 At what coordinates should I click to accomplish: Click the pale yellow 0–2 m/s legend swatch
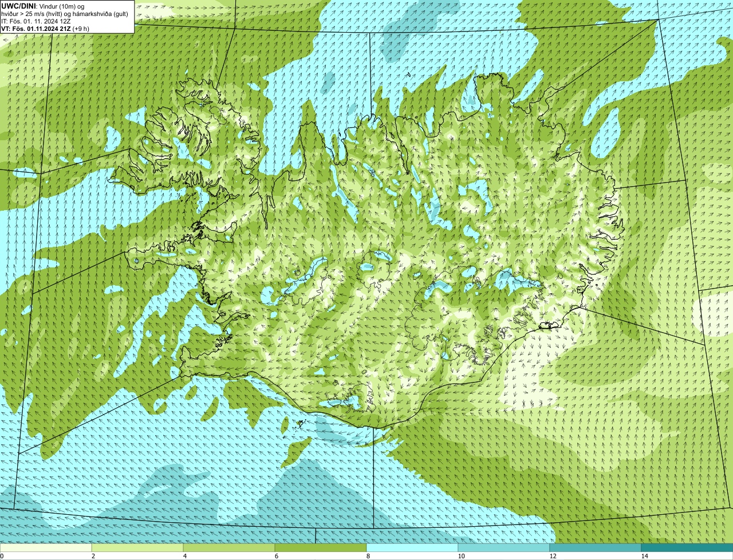tap(46, 547)
